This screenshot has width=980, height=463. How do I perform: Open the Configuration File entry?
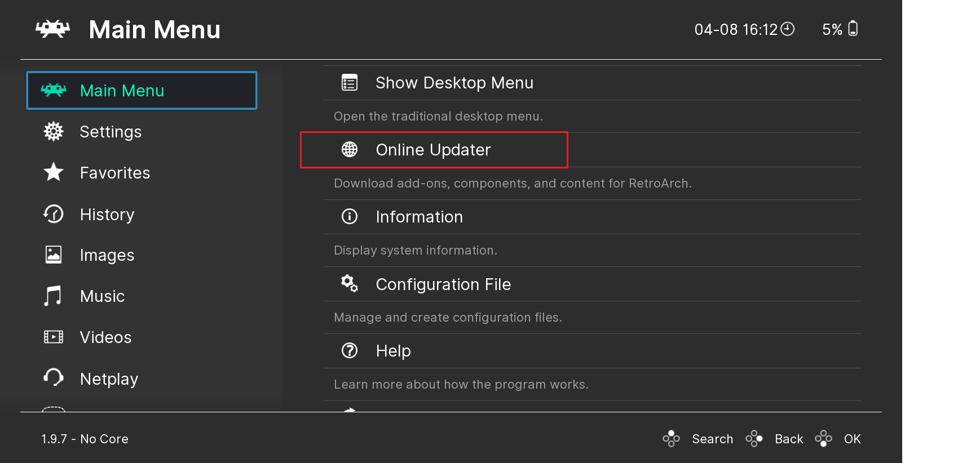pyautogui.click(x=592, y=284)
